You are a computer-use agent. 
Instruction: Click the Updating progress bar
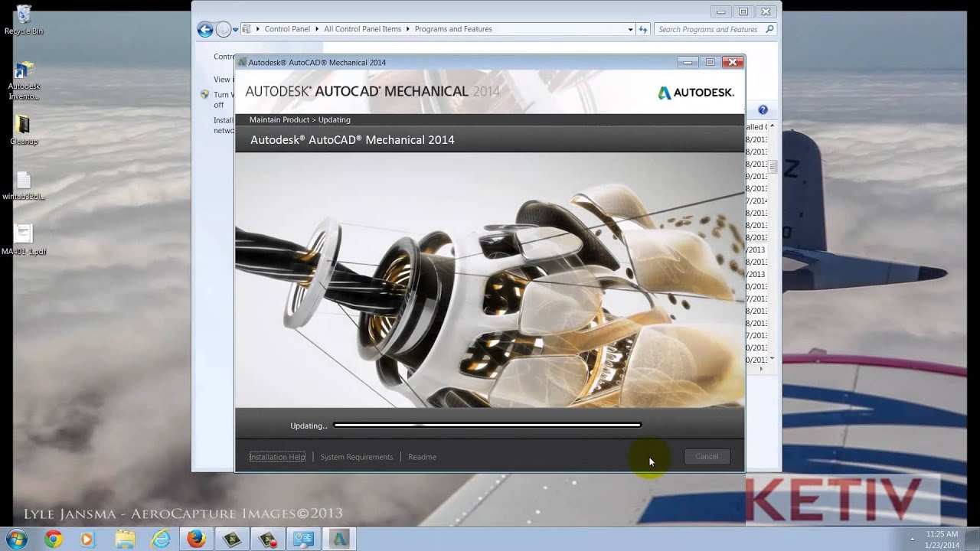click(488, 425)
